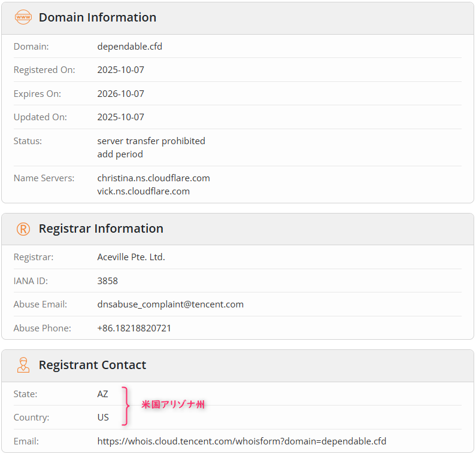476x454 pixels.
Task: Click the Expires On date 2026-10-07
Action: coord(120,93)
